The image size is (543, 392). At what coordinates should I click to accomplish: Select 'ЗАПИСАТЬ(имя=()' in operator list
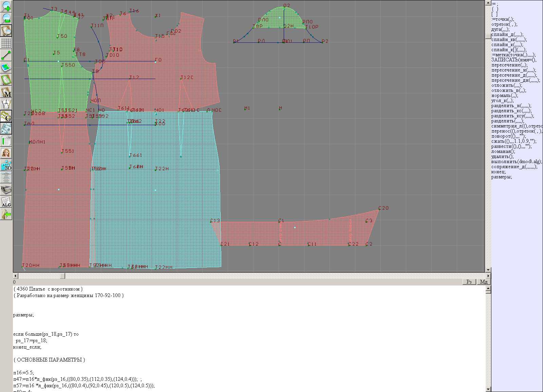pyautogui.click(x=513, y=60)
